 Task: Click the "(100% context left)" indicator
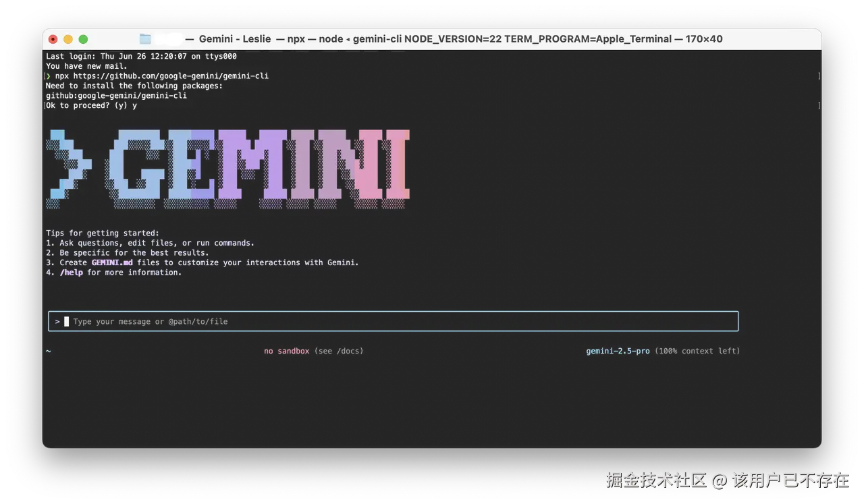tap(697, 351)
